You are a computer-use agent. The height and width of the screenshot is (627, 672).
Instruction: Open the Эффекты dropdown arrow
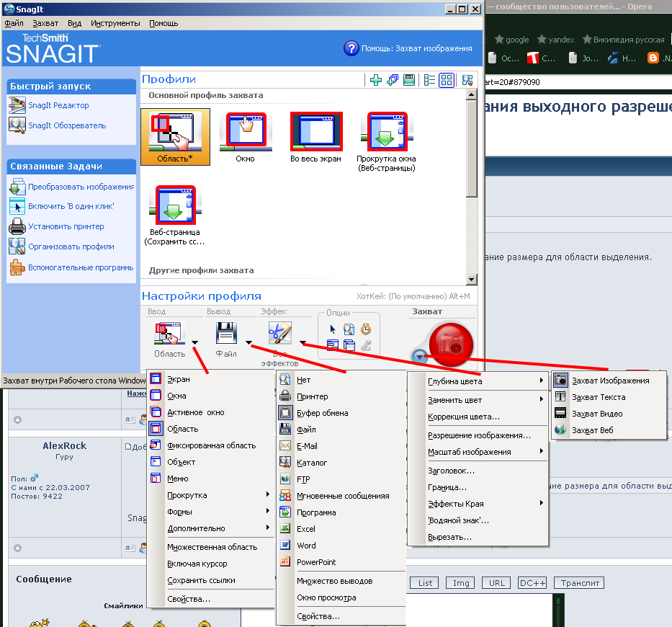(303, 342)
